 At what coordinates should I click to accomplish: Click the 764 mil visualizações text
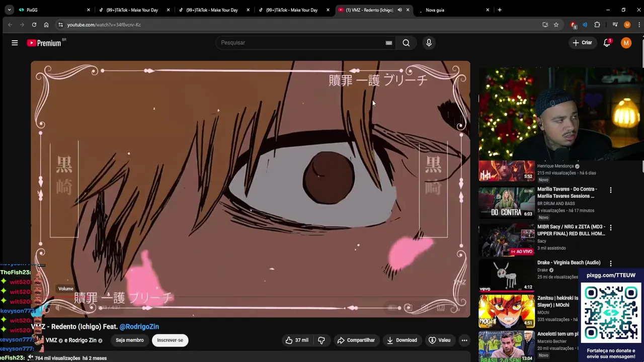[57, 358]
